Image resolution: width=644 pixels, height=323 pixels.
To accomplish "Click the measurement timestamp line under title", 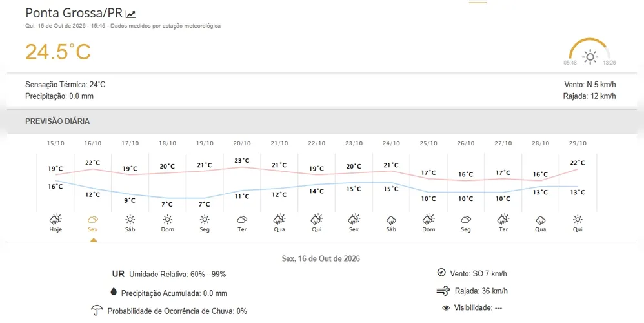I will pyautogui.click(x=123, y=26).
